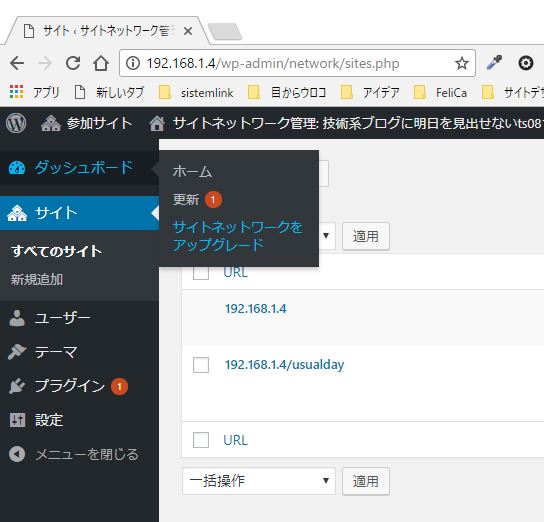Viewport: 544px width, 522px height.
Task: Open the 設定 sidebar menu
Action: 79,420
